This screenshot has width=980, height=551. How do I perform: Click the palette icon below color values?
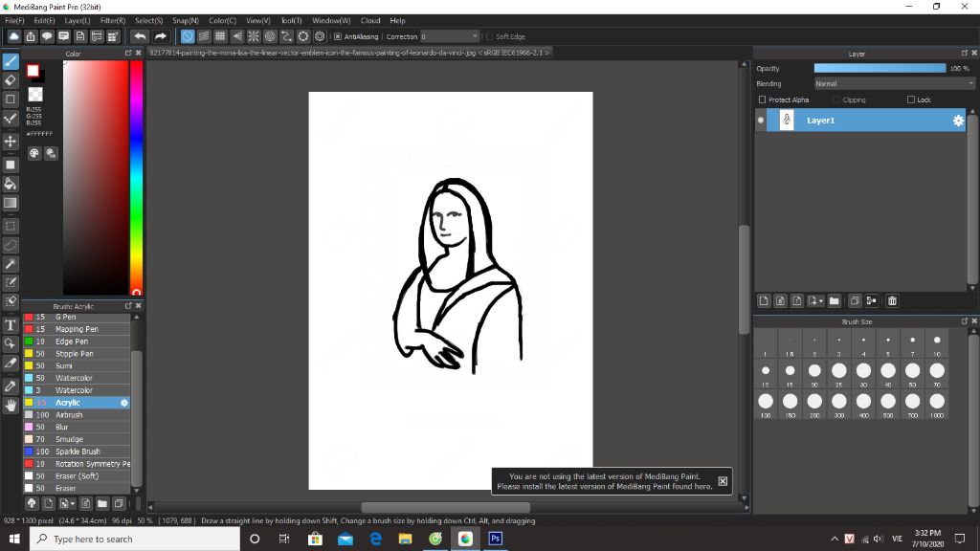(34, 153)
